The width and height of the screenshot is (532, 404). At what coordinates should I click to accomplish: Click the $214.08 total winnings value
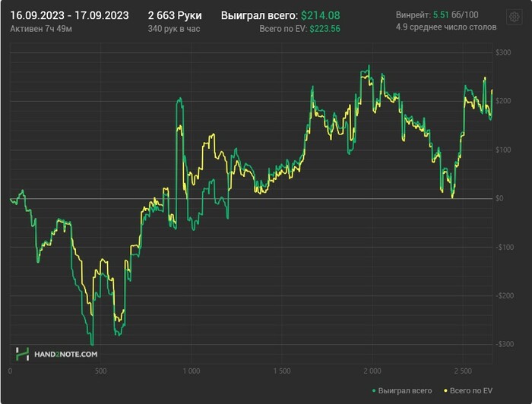(320, 15)
